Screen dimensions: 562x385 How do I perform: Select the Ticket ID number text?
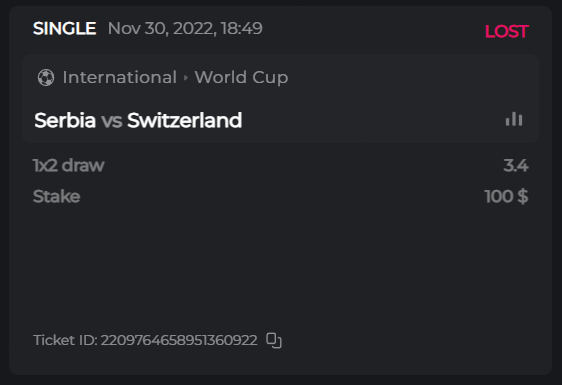[x=179, y=340]
